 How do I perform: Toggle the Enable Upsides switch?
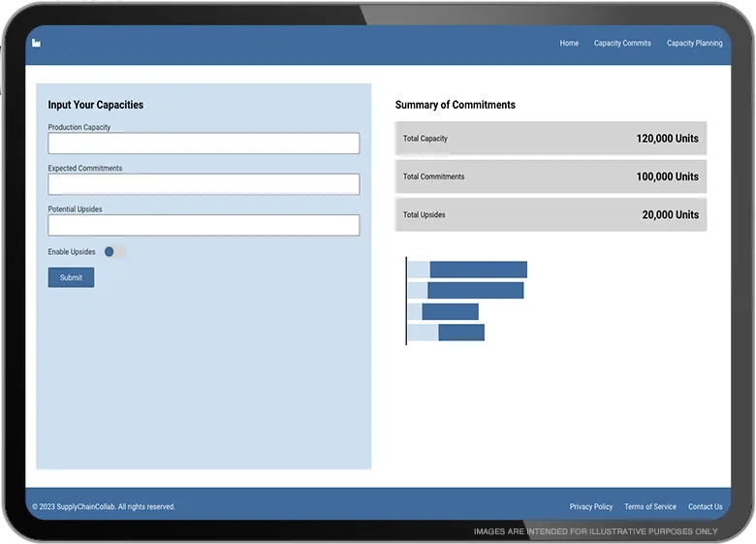(114, 252)
